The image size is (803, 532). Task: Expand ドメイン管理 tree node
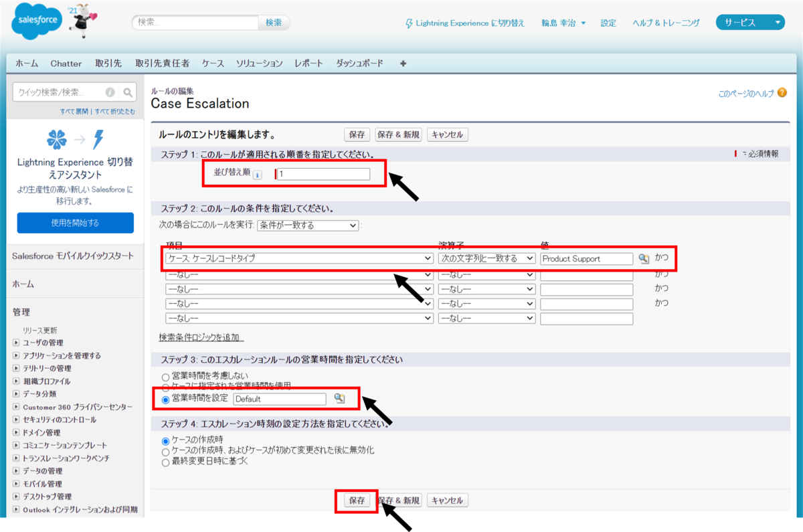tap(16, 432)
